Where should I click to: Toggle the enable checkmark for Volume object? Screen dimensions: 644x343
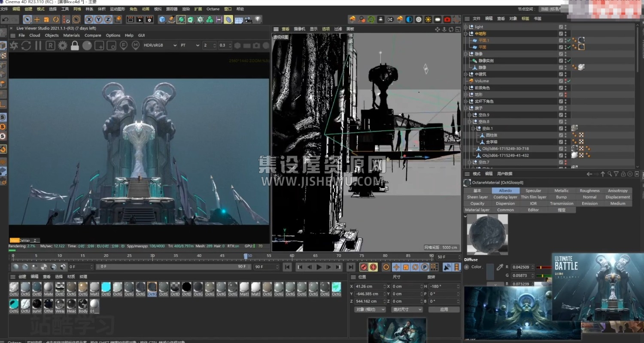pyautogui.click(x=568, y=81)
